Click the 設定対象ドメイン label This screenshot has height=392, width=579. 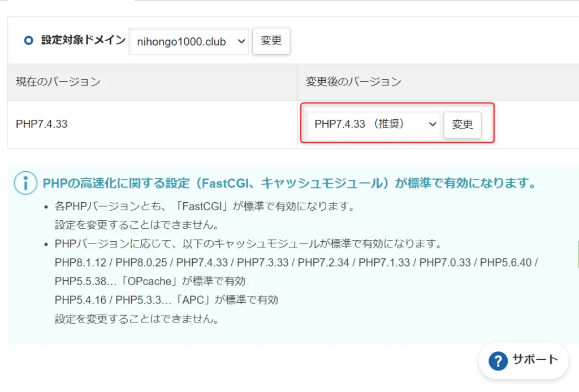84,40
